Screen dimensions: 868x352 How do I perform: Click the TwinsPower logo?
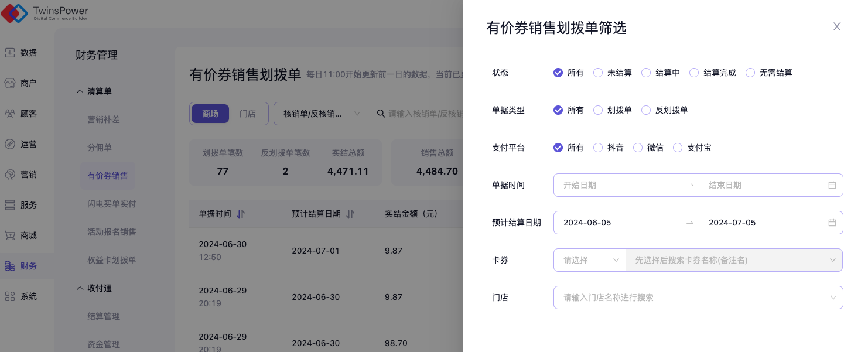15,13
